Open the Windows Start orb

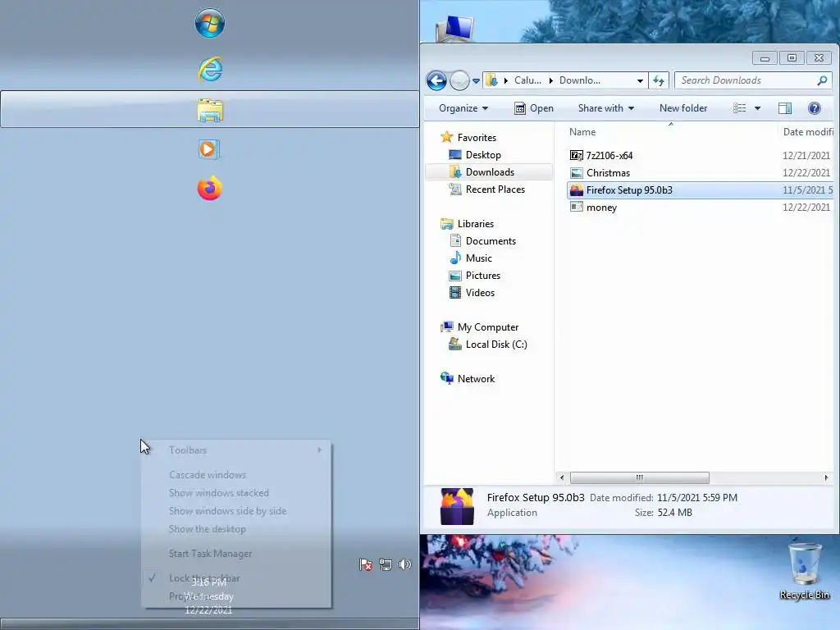tap(209, 23)
